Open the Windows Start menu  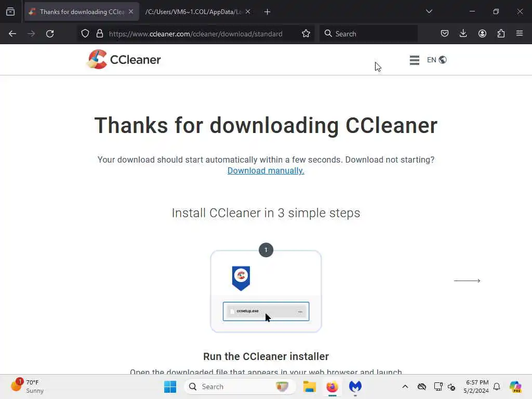click(170, 387)
